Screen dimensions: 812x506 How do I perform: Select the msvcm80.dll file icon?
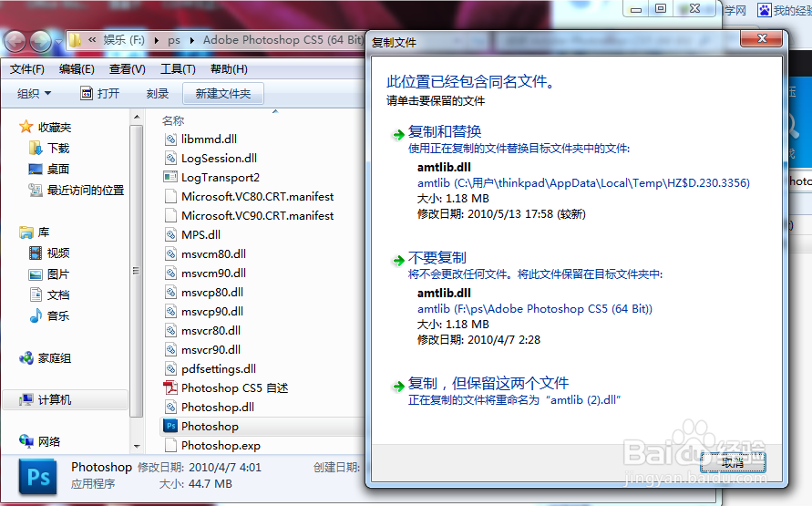[170, 253]
